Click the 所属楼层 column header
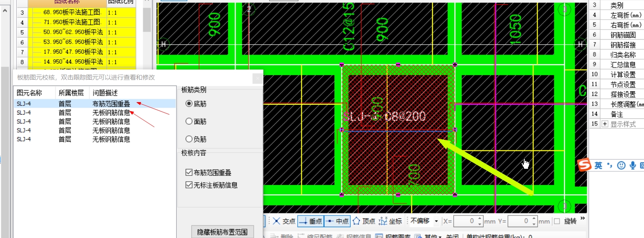Viewport: 644px width, 238px height. [71, 93]
